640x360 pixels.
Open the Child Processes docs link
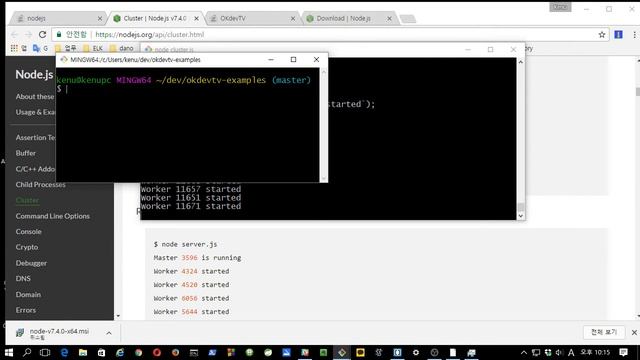pos(40,184)
